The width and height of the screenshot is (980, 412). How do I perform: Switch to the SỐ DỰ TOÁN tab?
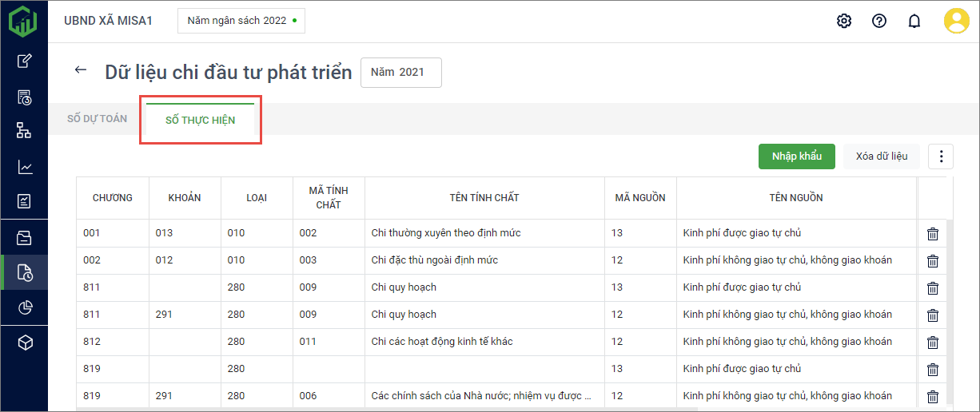click(x=97, y=119)
